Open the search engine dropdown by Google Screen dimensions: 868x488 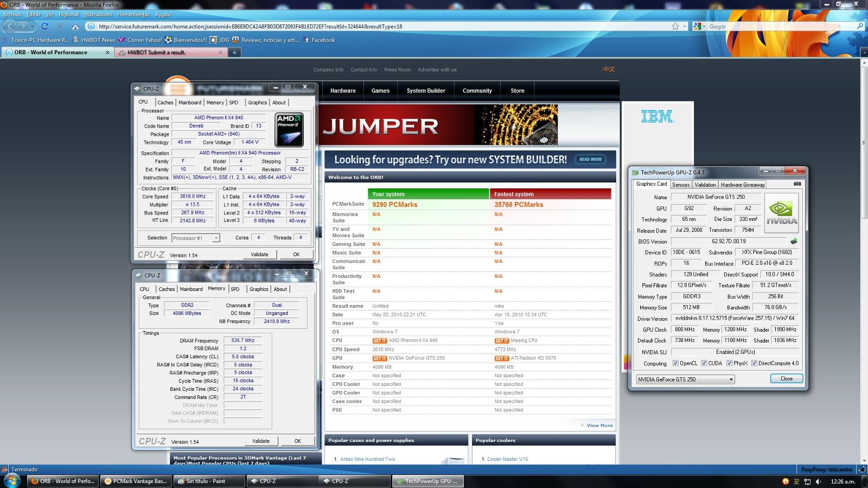[704, 26]
